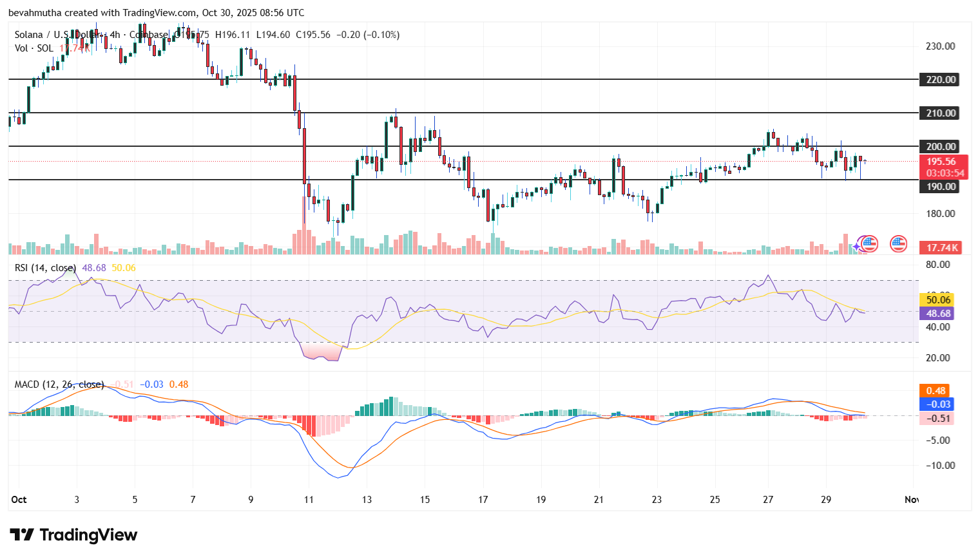
Task: Select the 190.00 horizontal line price label
Action: [x=941, y=187]
